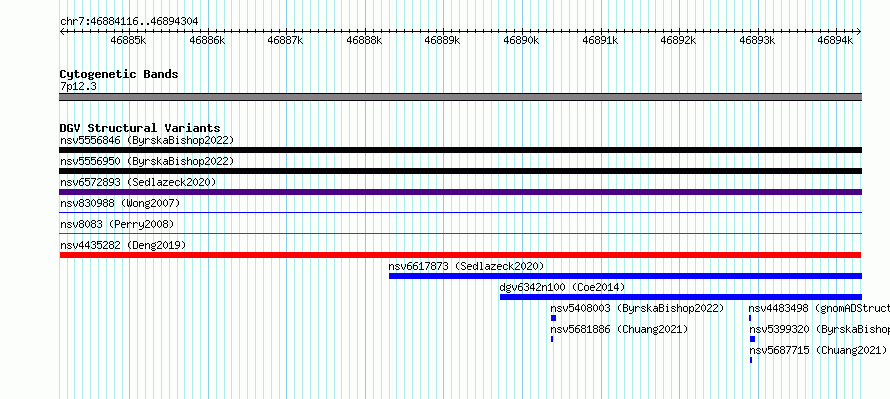
Task: Click the thick red bar of nsv4435282
Action: [x=460, y=255]
